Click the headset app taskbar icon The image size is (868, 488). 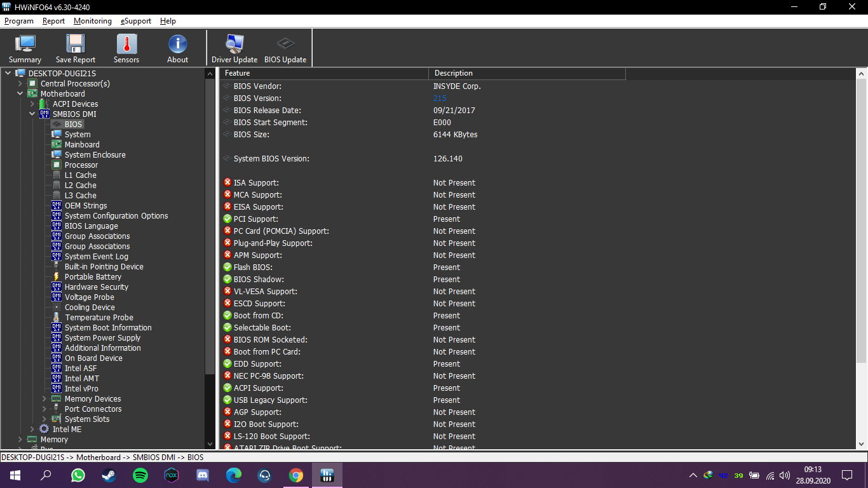pyautogui.click(x=265, y=475)
